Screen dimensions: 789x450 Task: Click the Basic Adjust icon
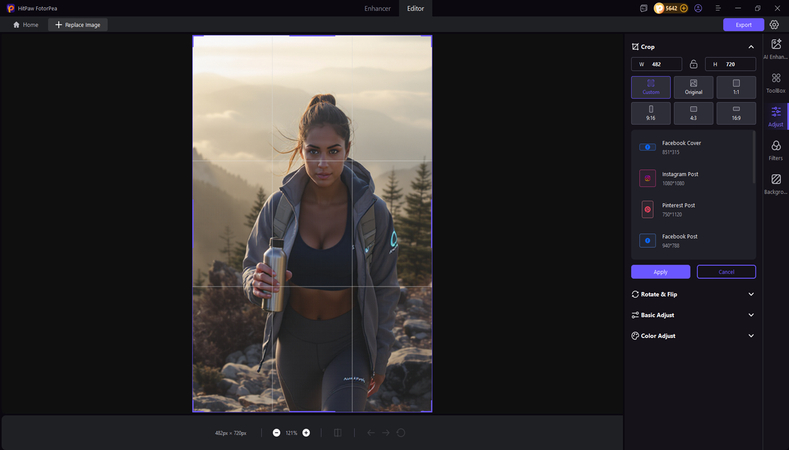[x=635, y=315]
